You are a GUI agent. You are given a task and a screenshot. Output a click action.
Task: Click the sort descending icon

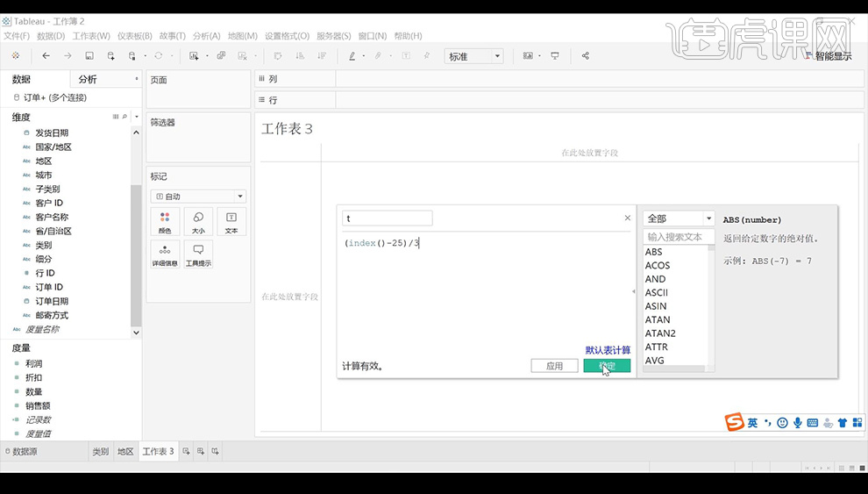321,56
